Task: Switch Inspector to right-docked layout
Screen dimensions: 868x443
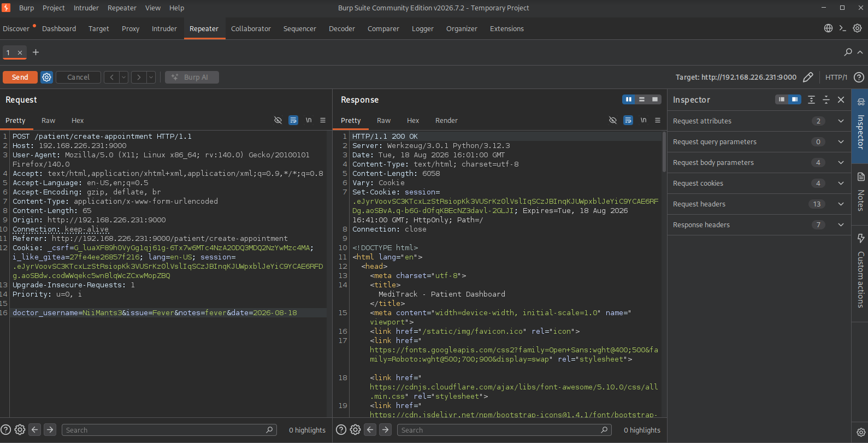Action: coord(795,99)
